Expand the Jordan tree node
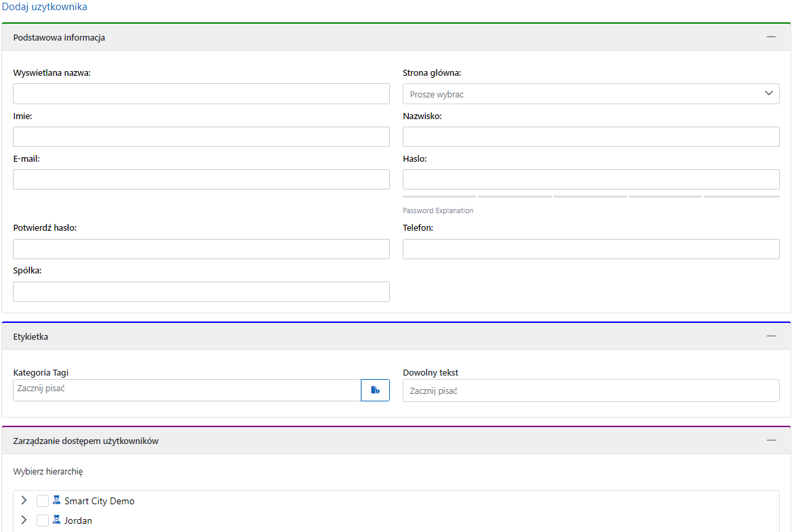Screen dimensions: 794x532 click(24, 520)
